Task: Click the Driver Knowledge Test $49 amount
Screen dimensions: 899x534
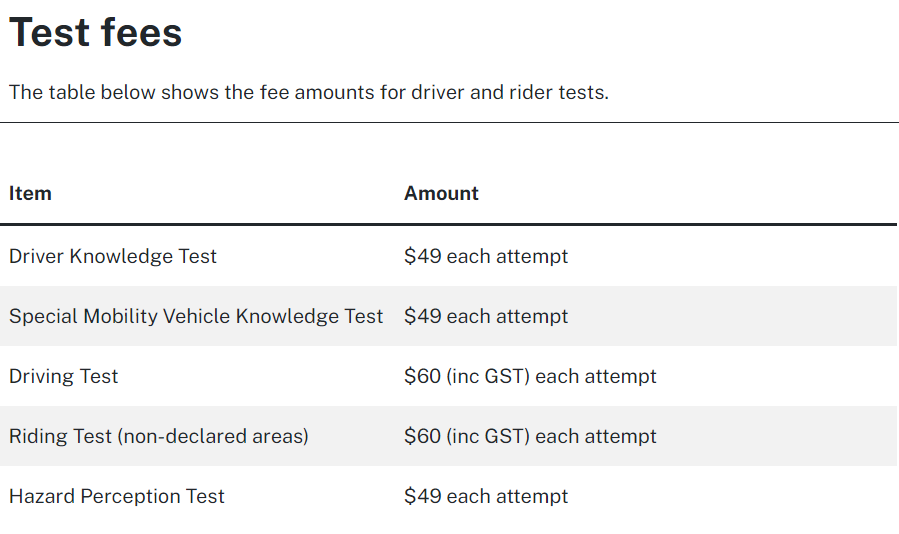Action: point(486,256)
